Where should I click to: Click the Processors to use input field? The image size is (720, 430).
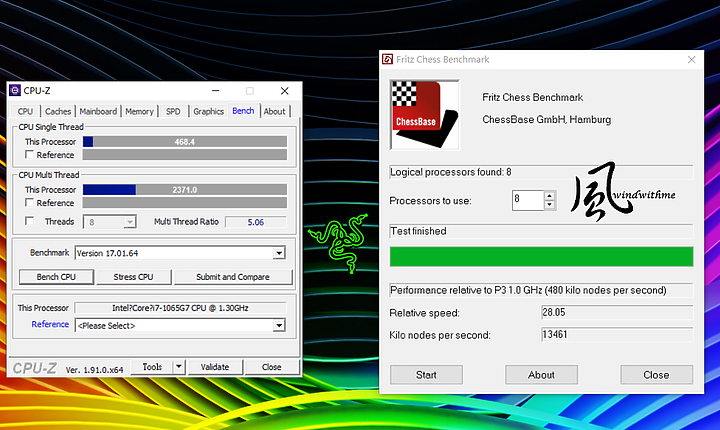528,200
